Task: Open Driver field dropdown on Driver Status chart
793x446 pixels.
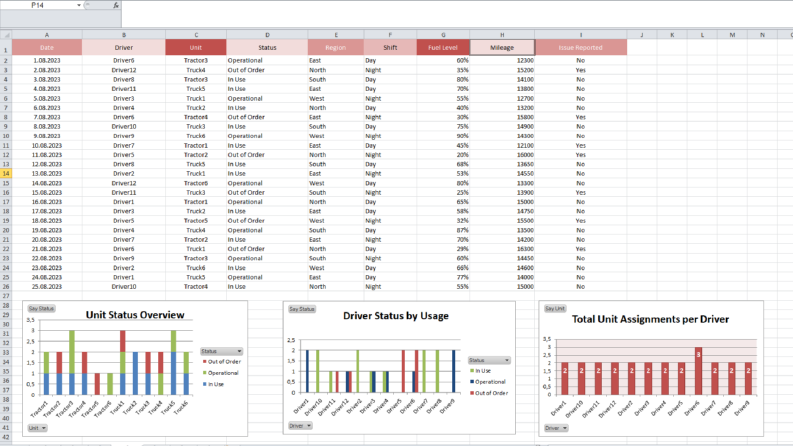Action: [x=300, y=426]
